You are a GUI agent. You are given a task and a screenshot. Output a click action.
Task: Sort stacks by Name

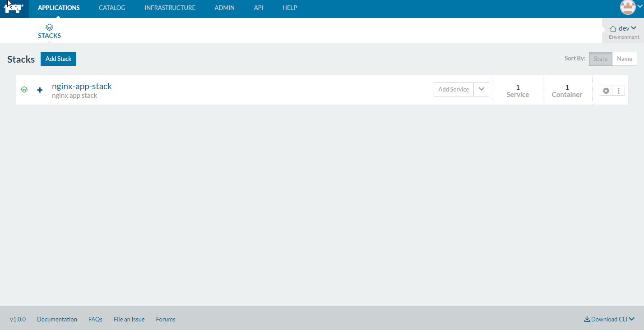pos(625,59)
